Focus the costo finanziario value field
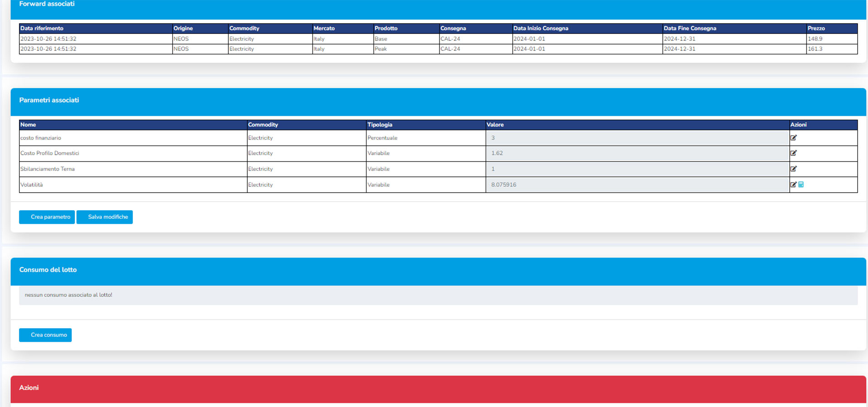The width and height of the screenshot is (868, 407). [x=637, y=138]
